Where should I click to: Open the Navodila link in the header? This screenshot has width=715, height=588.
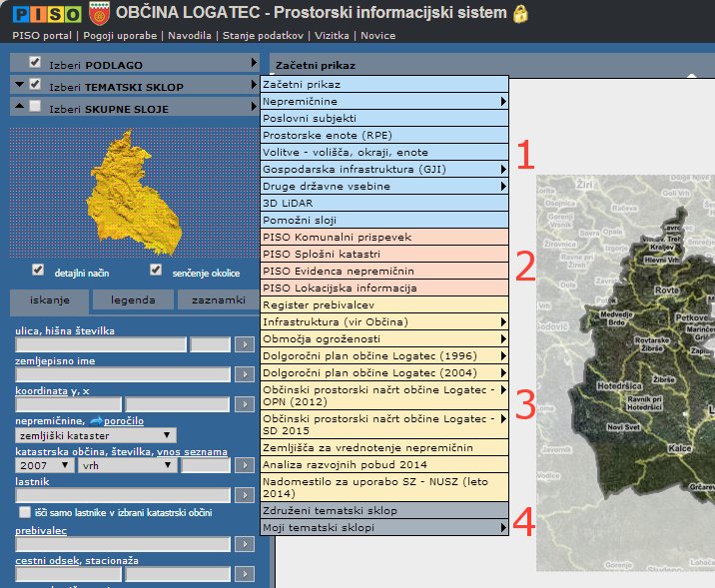pos(190,36)
